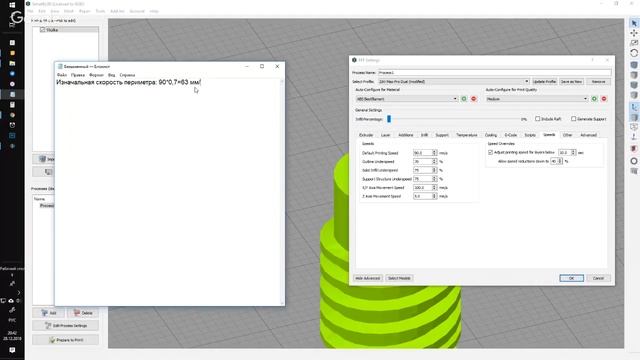Click the Hide Advanced button

tap(368, 278)
